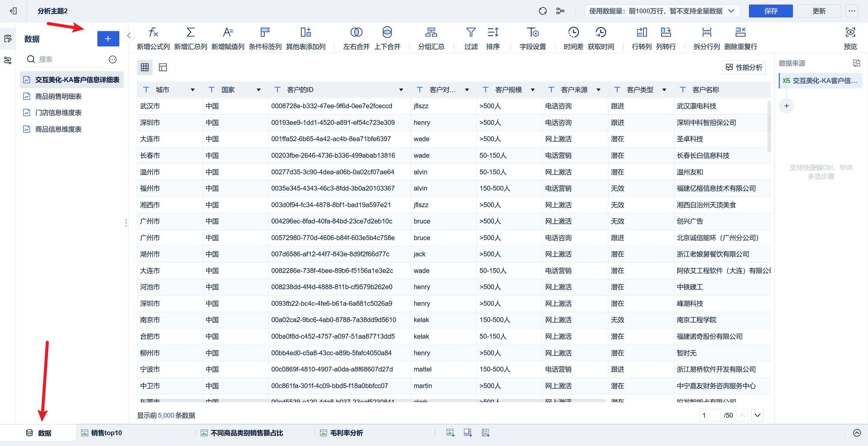The height and width of the screenshot is (446, 868).
Task: Click the 删除重复行 icon
Action: point(740,32)
